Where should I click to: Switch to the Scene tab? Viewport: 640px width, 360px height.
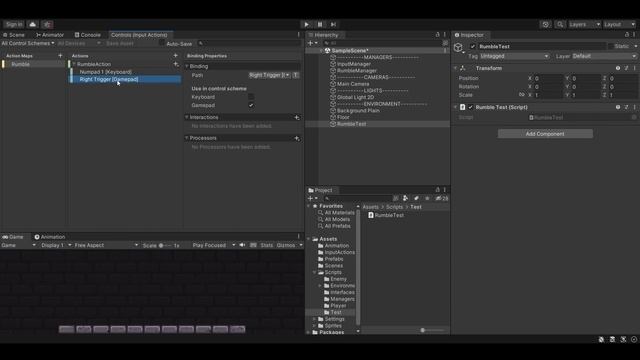tap(14, 35)
